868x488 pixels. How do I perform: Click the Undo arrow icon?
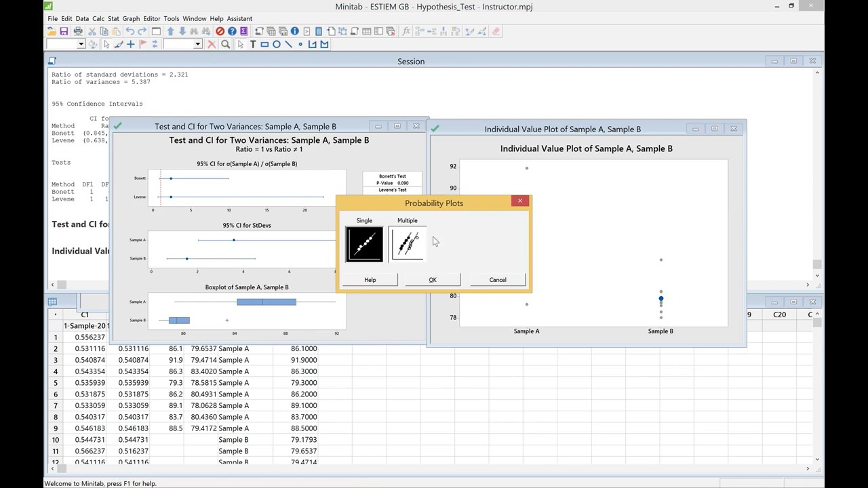tap(130, 31)
